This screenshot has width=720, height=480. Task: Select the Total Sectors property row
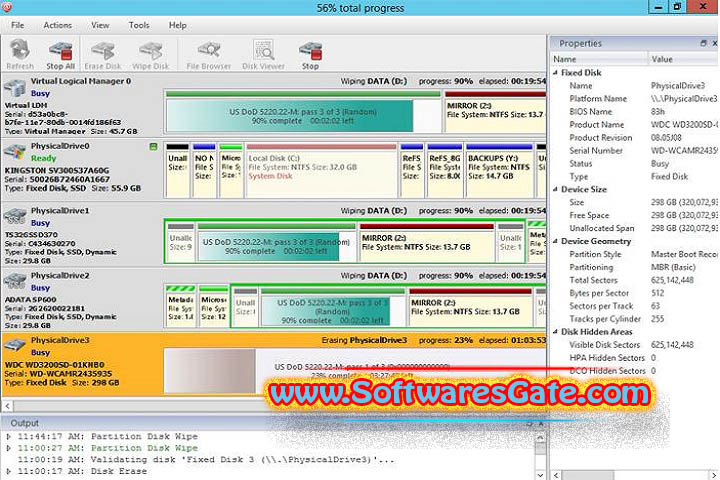coord(635,280)
